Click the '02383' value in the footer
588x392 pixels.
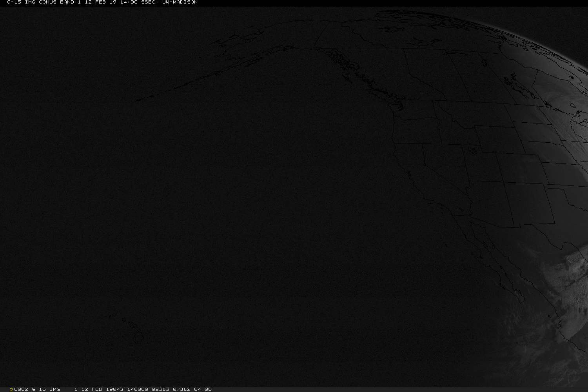[161, 389]
